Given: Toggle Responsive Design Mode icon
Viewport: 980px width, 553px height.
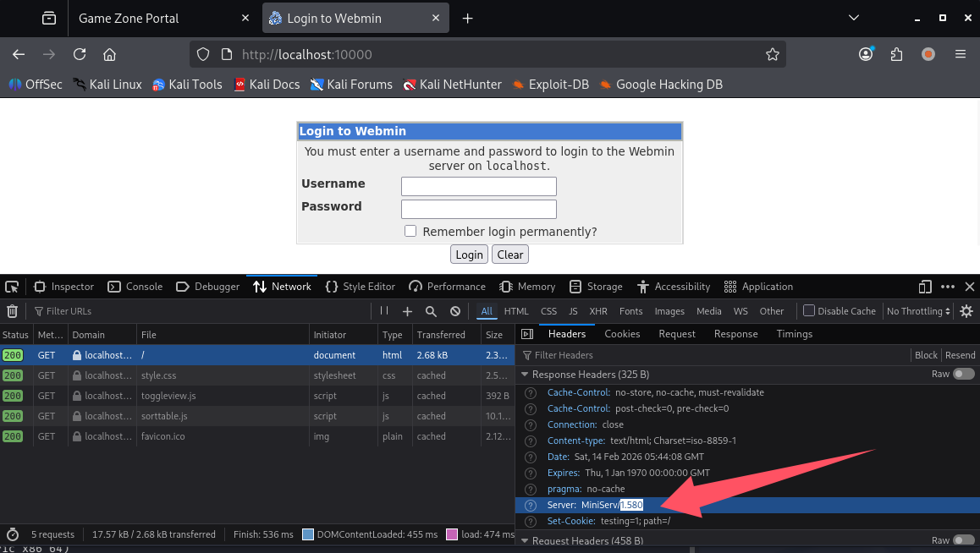Looking at the screenshot, I should 925,287.
